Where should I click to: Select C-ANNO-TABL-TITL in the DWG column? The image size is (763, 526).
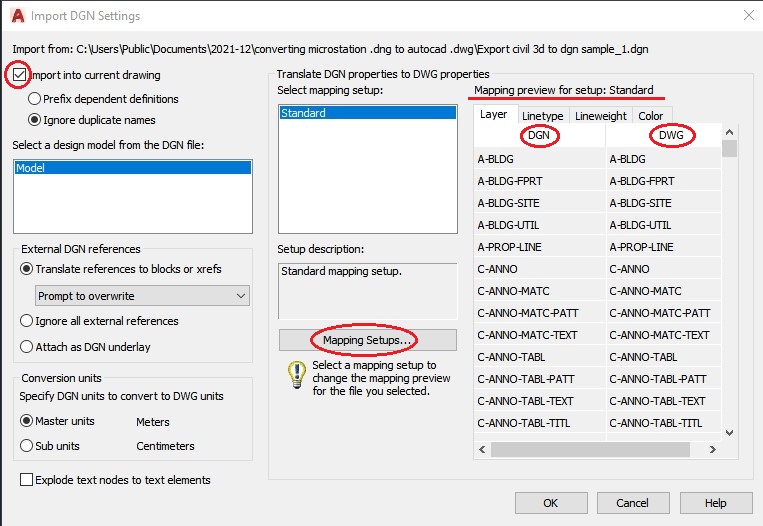[x=664, y=423]
